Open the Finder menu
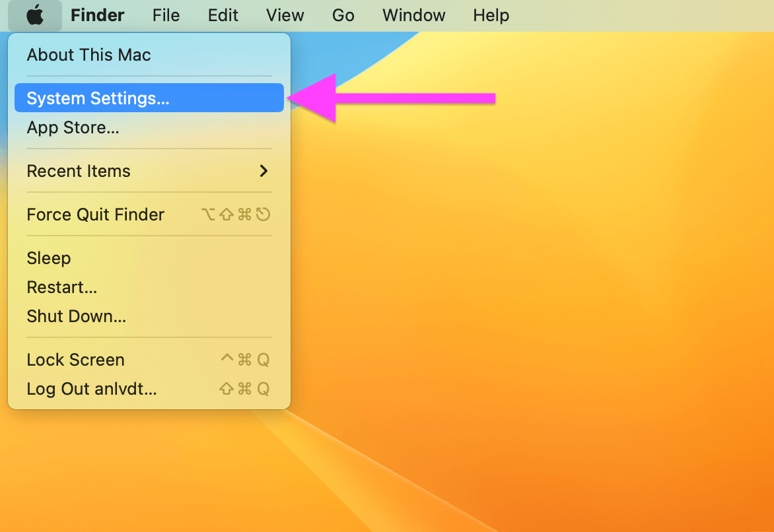 (97, 15)
